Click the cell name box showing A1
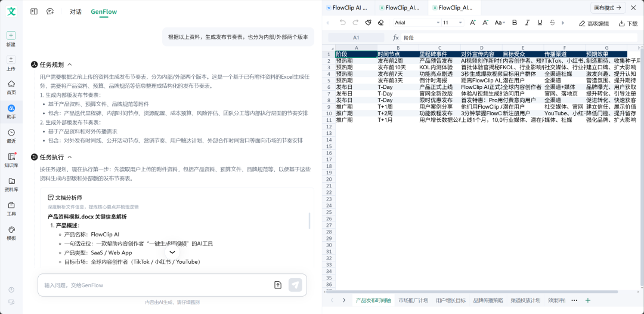This screenshot has height=314, width=644. (x=356, y=38)
